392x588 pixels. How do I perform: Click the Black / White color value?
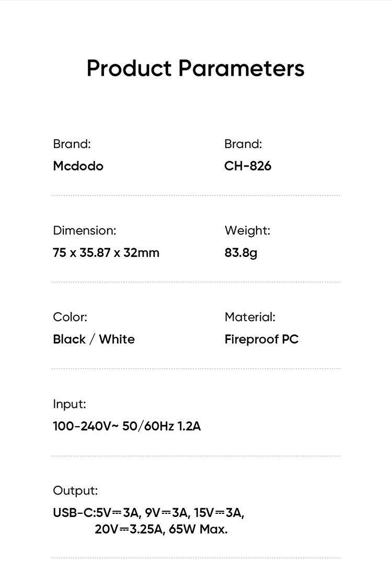pos(94,339)
